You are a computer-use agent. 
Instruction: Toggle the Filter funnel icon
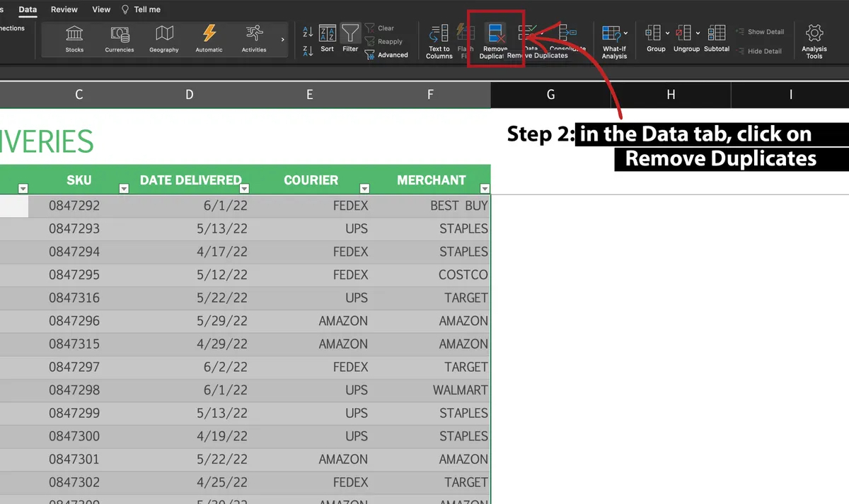350,34
